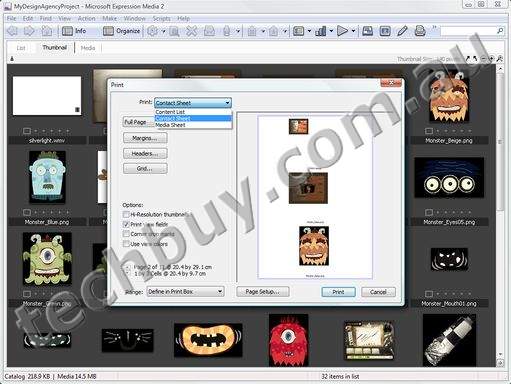The height and width of the screenshot is (384, 511).
Task: Toggle Hi-Resolution thumbnails checkbox
Action: click(x=126, y=214)
